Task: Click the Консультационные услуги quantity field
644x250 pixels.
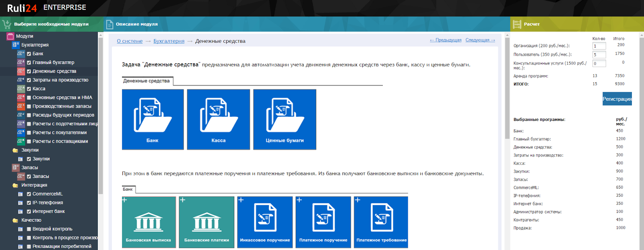Action: click(x=599, y=63)
